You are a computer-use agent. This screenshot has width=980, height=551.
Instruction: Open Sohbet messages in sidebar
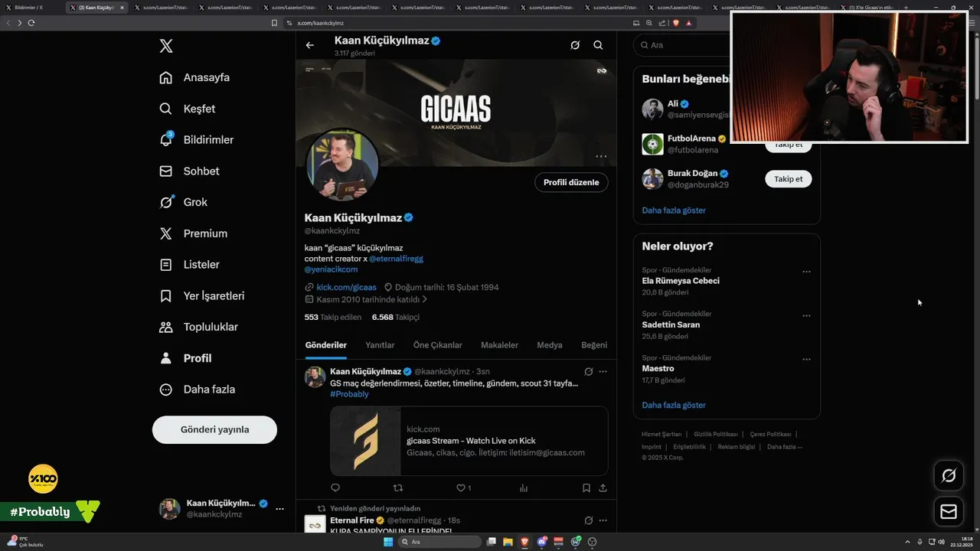tap(165, 171)
